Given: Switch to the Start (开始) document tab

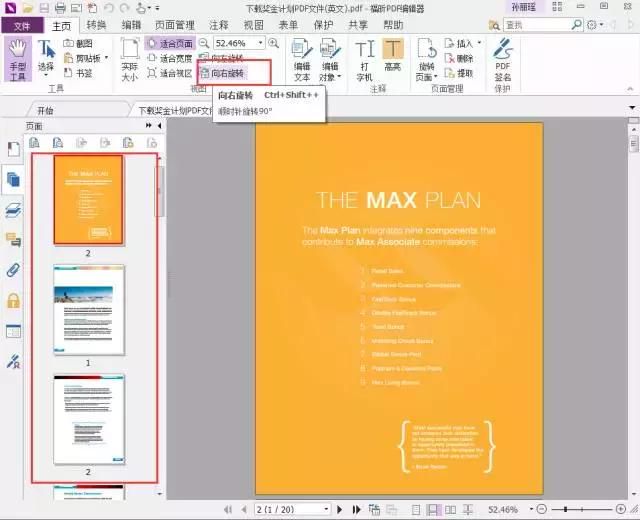Looking at the screenshot, I should pyautogui.click(x=46, y=111).
